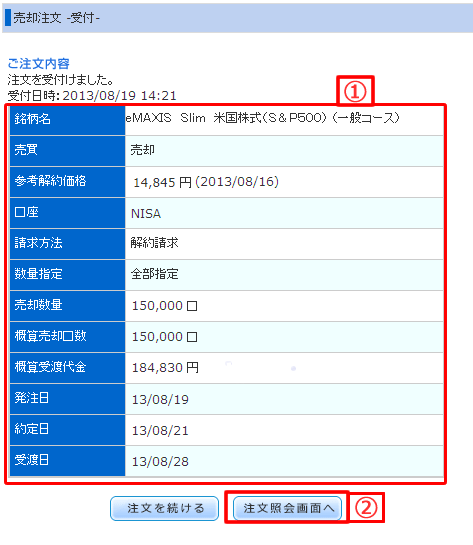Screen dimensions: 473x545
Task: Click the 数量指定 row label
Action: tap(39, 274)
